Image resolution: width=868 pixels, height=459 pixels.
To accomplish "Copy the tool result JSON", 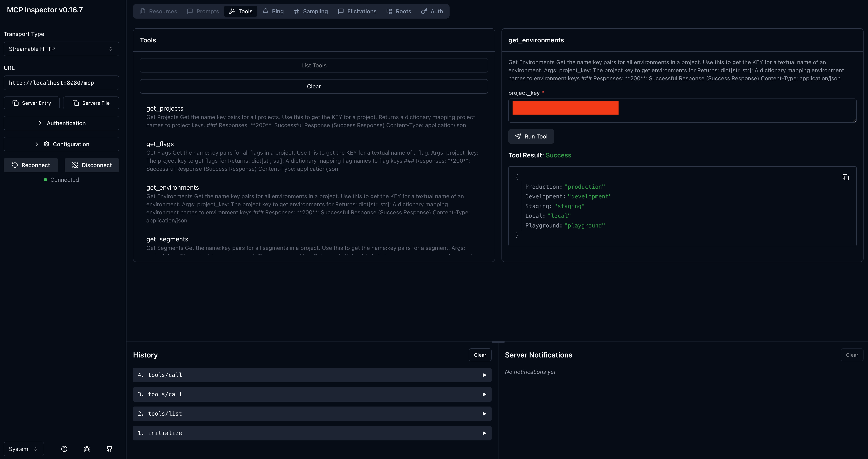I will coord(846,177).
